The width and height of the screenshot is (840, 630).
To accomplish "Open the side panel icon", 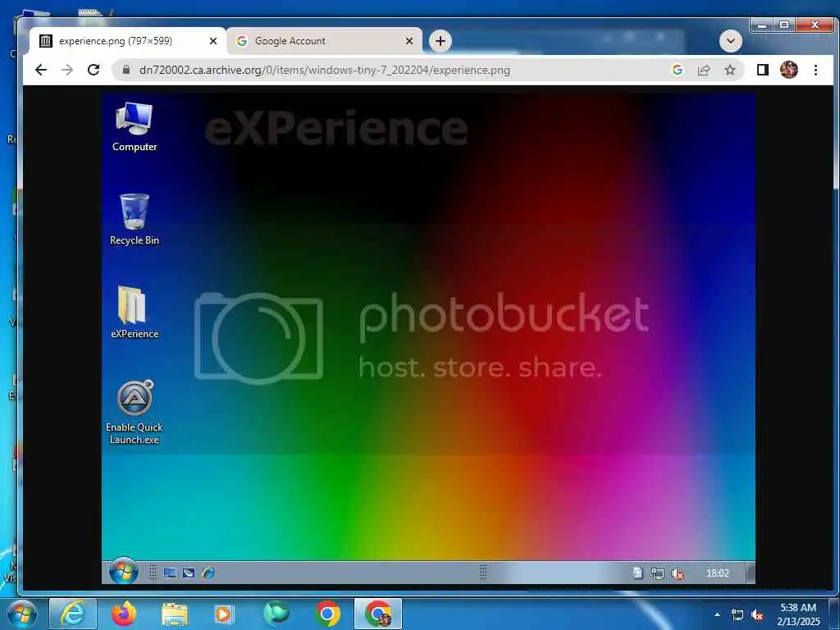I will point(762,70).
